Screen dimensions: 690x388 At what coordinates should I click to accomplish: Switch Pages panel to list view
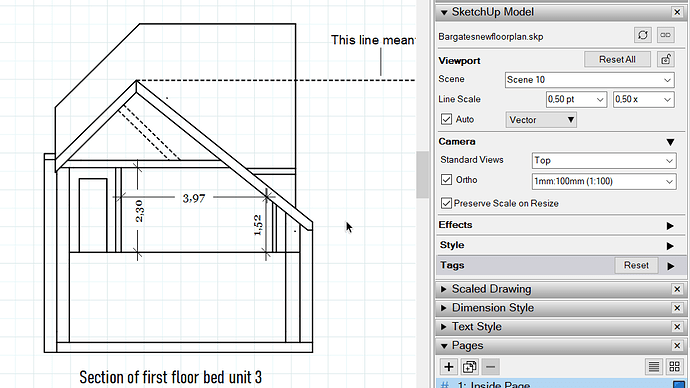[x=654, y=366]
